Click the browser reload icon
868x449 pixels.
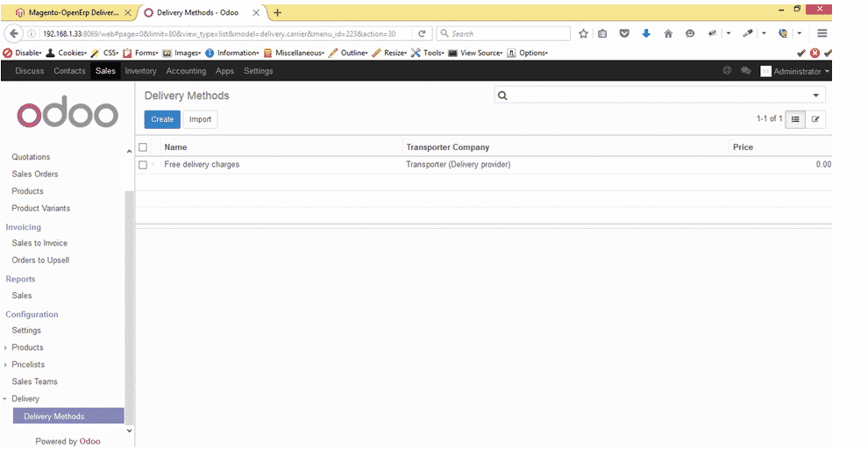click(x=422, y=34)
